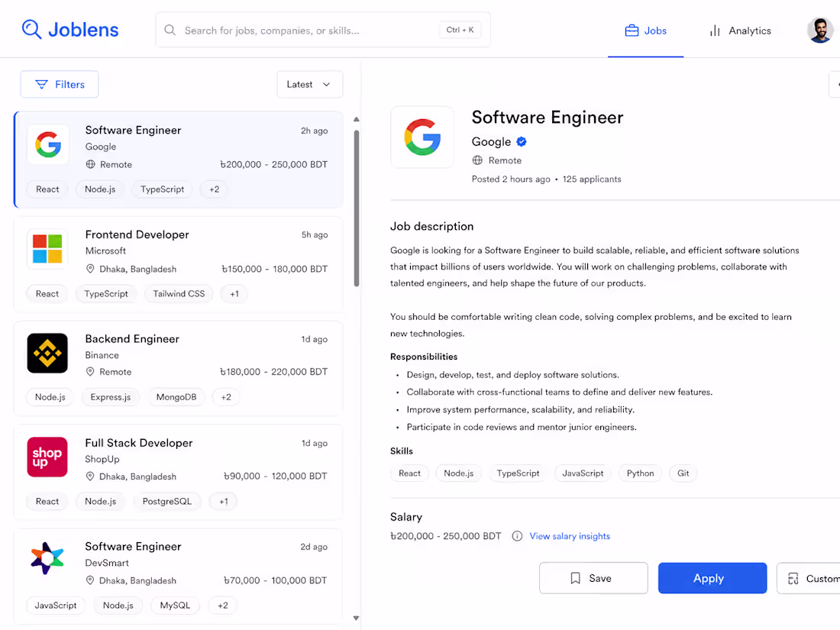840x630 pixels.
Task: Click the scroll down arrow of job list
Action: pyautogui.click(x=357, y=619)
